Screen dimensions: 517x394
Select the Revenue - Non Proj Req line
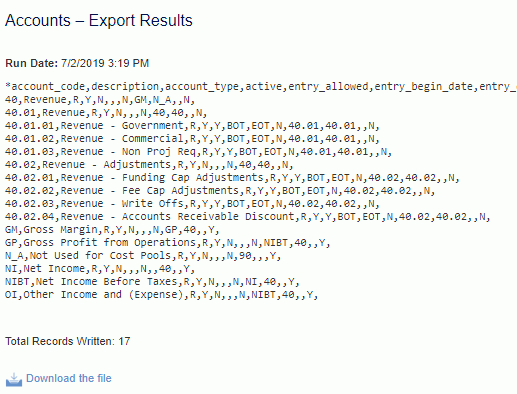pyautogui.click(x=198, y=152)
